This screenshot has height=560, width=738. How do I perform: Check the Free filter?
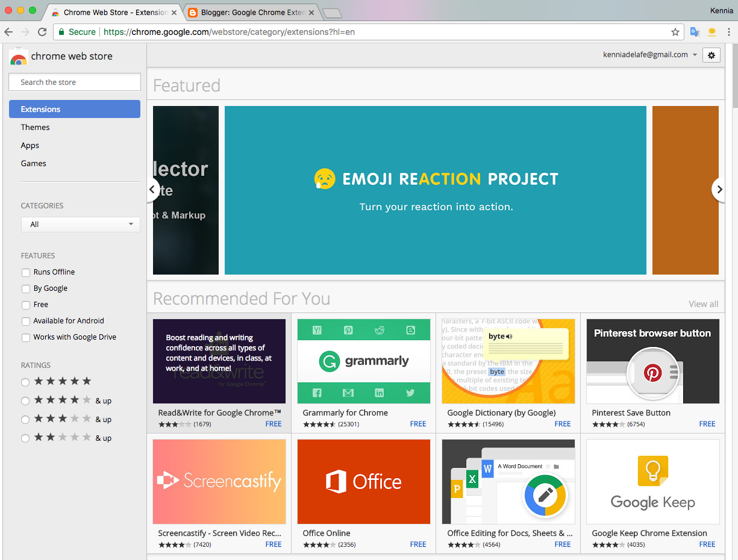[25, 305]
